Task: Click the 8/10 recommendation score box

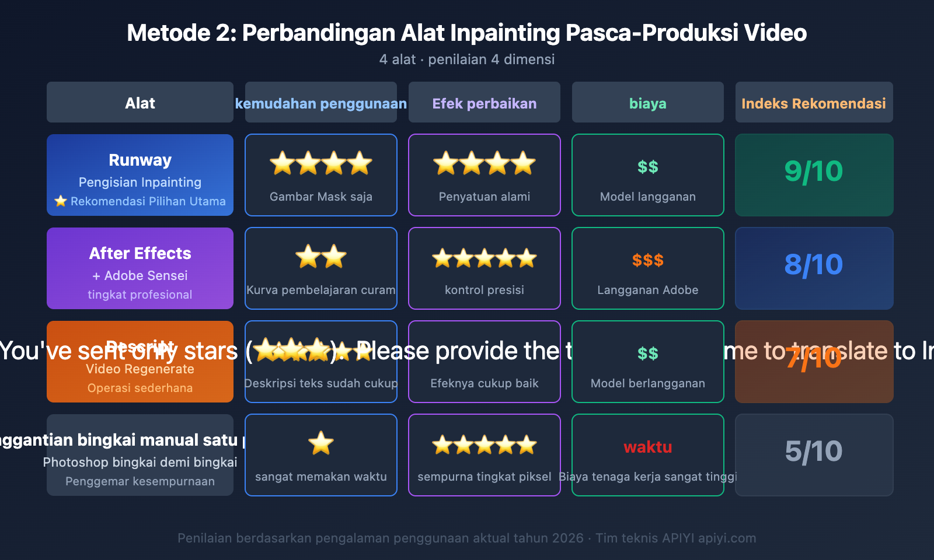Action: (x=814, y=268)
